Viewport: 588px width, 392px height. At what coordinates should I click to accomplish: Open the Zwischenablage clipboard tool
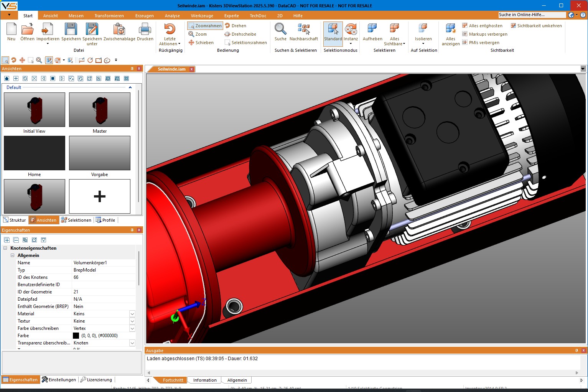pos(119,30)
